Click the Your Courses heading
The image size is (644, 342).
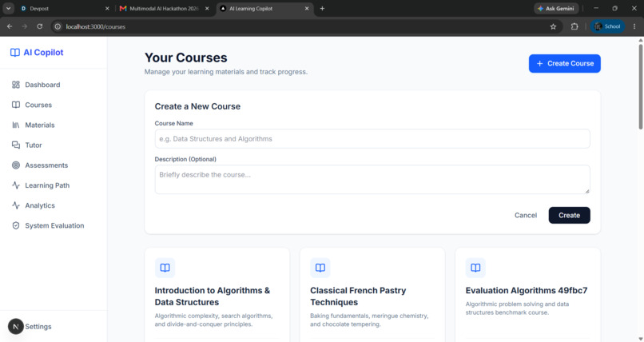(x=185, y=58)
